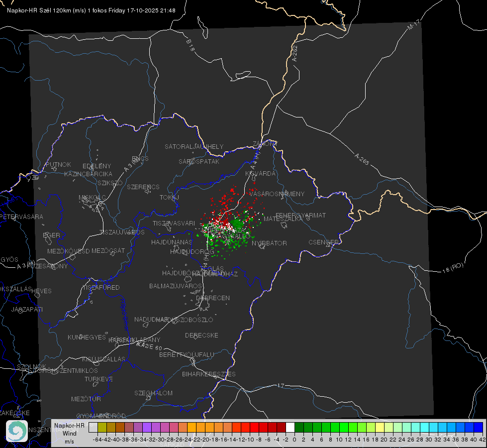Click the KISÚJSZÁLLÁS town label
The height and width of the screenshot is (448, 487).
[x=103, y=359]
